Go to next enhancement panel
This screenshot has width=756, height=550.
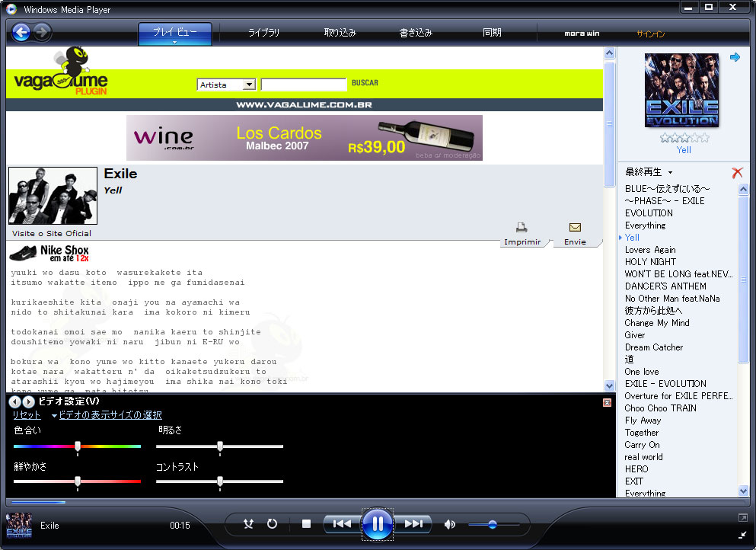[28, 401]
